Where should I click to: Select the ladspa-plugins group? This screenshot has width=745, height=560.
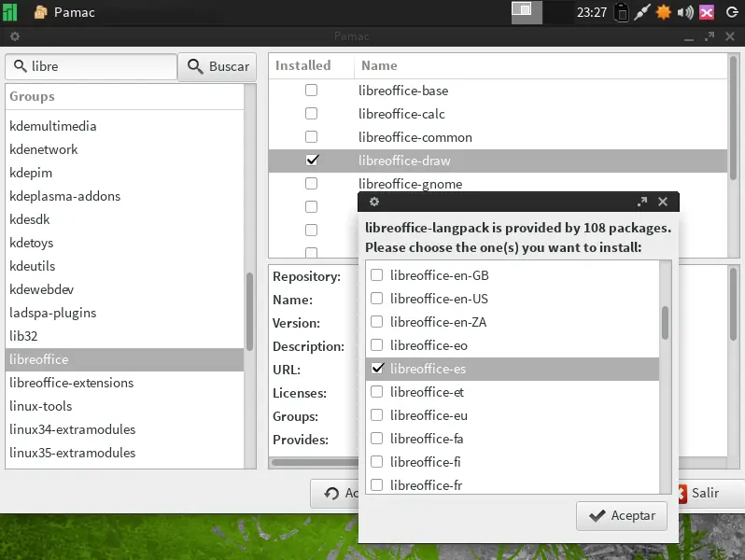tap(124, 313)
